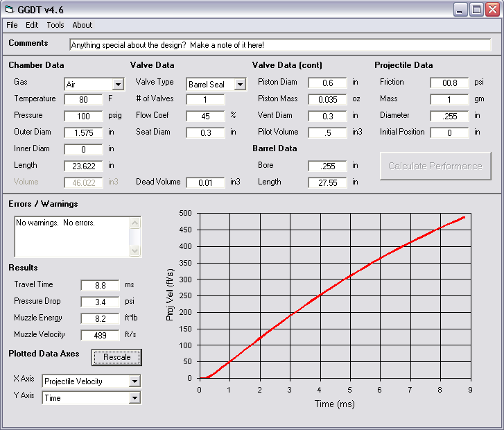This screenshot has width=504, height=430.
Task: Open the Tools menu
Action: click(55, 25)
